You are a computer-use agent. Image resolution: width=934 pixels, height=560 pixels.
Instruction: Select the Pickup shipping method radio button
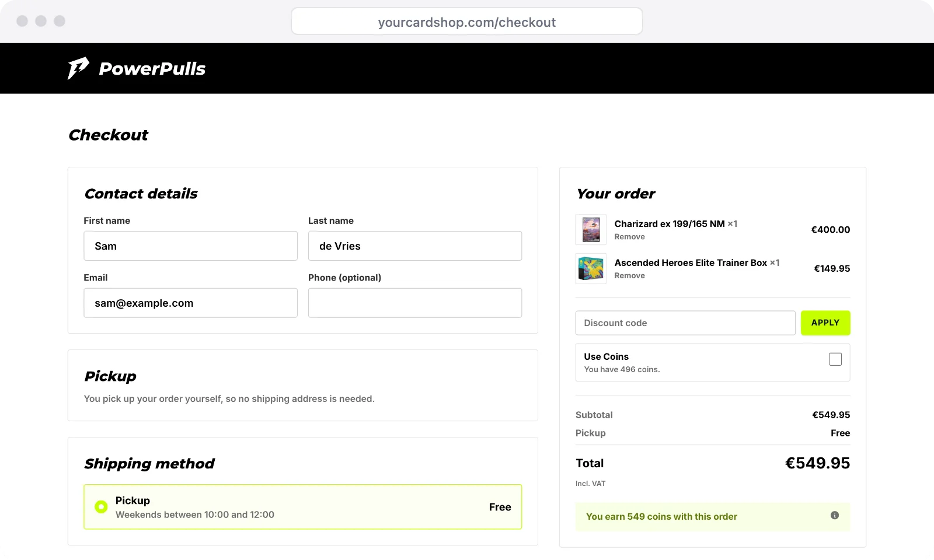tap(101, 507)
